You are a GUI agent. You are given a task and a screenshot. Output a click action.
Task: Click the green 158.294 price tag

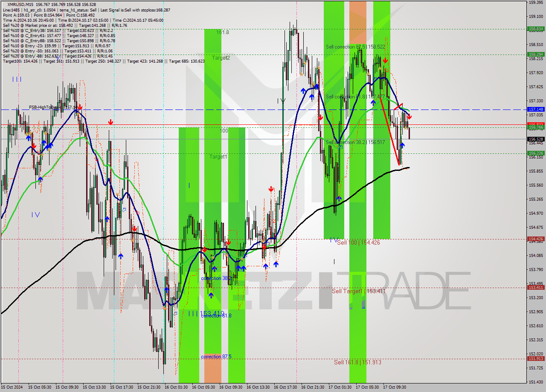tap(536, 55)
